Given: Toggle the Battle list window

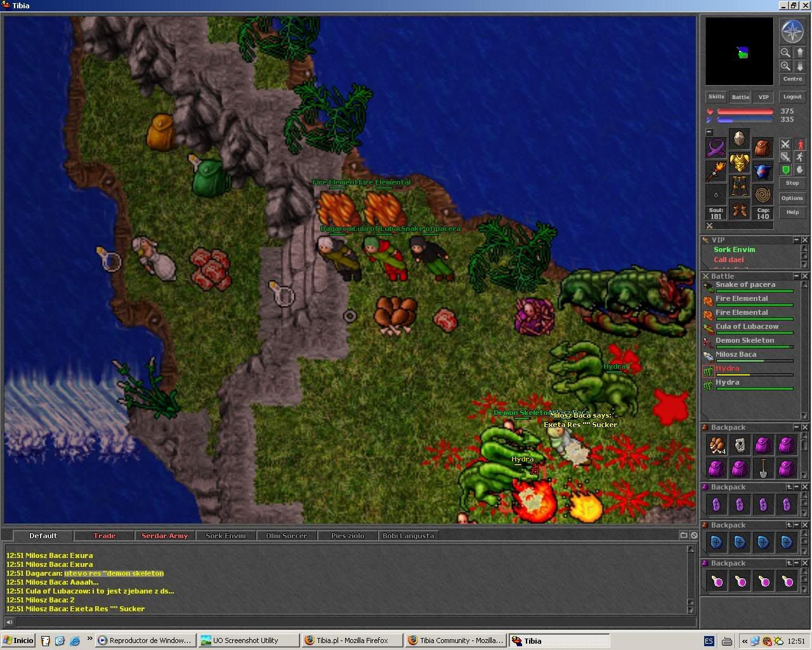Looking at the screenshot, I should click(740, 97).
